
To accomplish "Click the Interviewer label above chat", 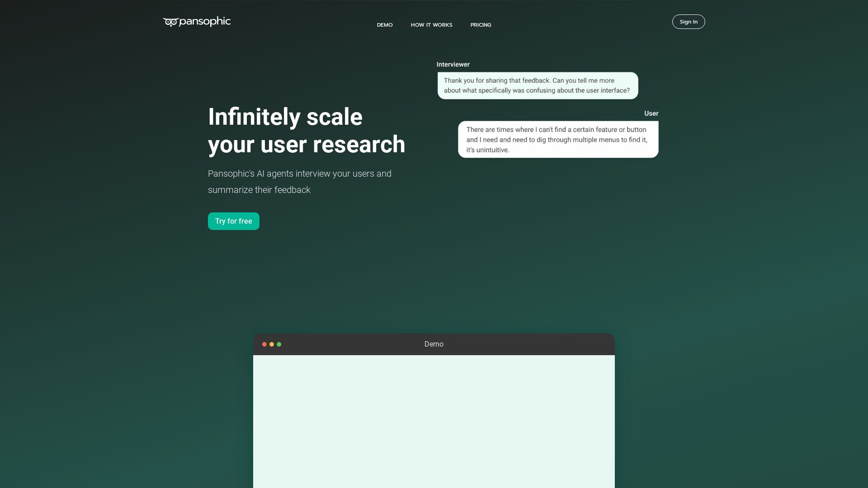I will tap(453, 65).
